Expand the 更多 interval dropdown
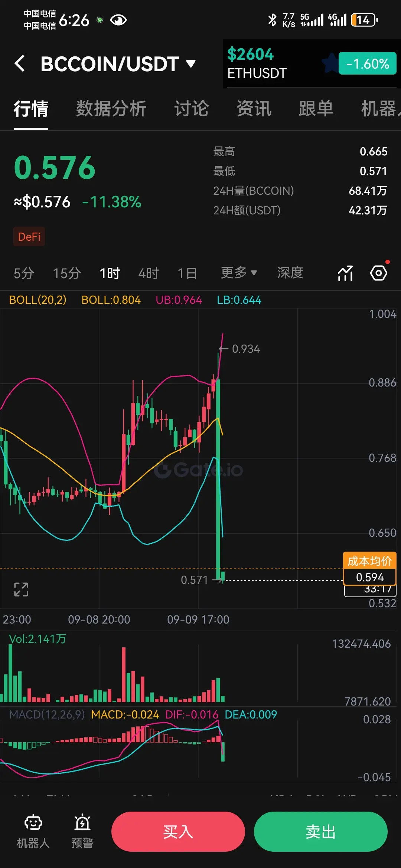The image size is (401, 868). click(x=239, y=273)
